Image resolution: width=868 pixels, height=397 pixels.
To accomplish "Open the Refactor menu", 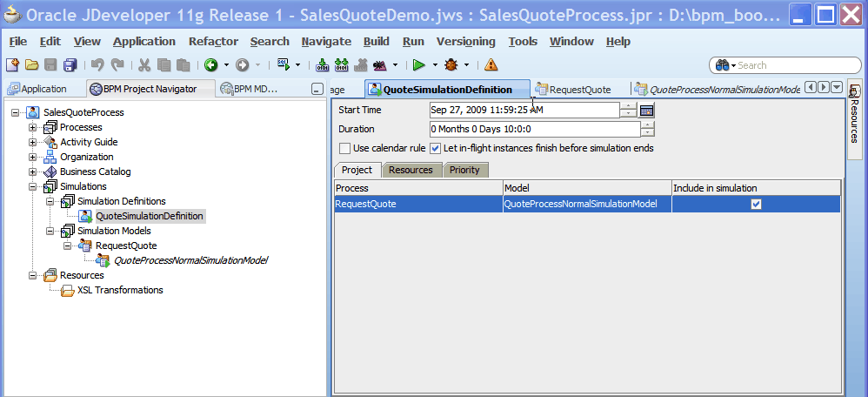I will pos(213,42).
